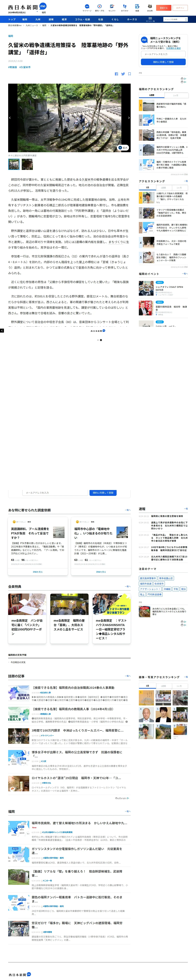The image size is (196, 980).
Task: Open the #筑後版 tag
Action: (13, 67)
